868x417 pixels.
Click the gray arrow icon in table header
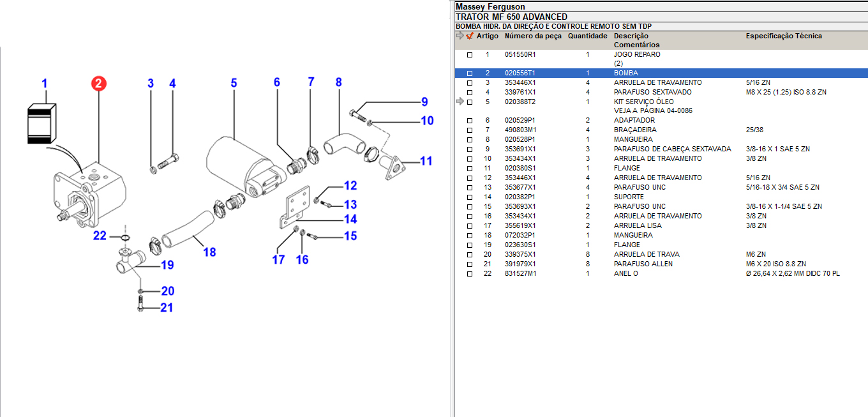point(460,36)
